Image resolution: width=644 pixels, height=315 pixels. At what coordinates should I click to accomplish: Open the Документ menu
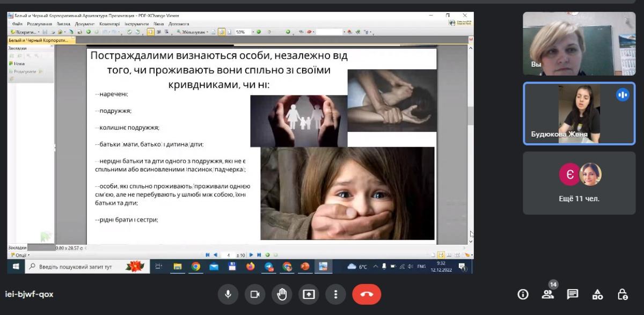pos(85,24)
